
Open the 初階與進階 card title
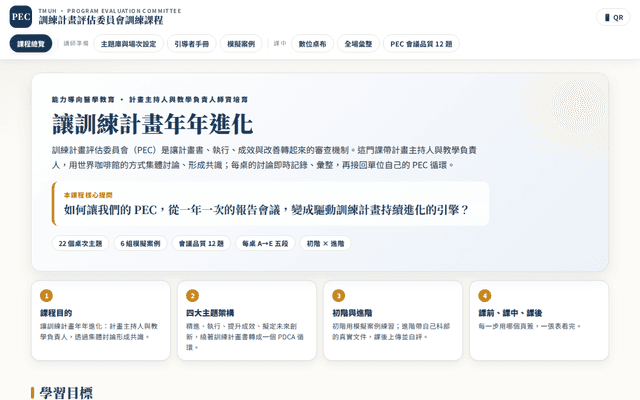pyautogui.click(x=352, y=313)
